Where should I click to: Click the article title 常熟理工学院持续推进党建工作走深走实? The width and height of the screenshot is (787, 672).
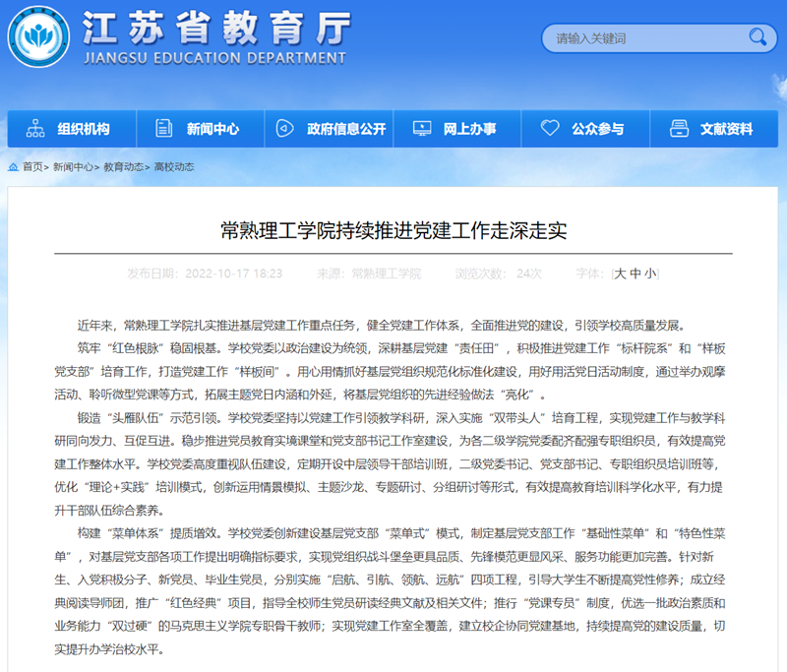[x=393, y=231]
